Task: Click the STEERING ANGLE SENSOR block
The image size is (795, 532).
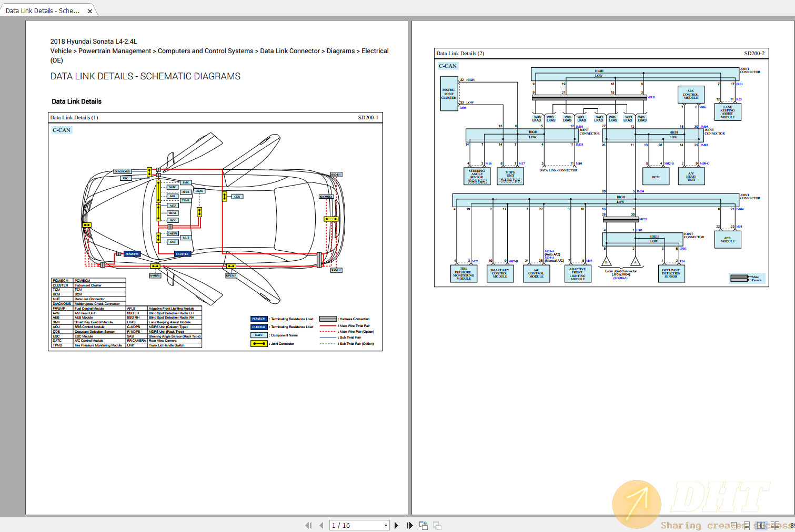Action: (x=477, y=176)
